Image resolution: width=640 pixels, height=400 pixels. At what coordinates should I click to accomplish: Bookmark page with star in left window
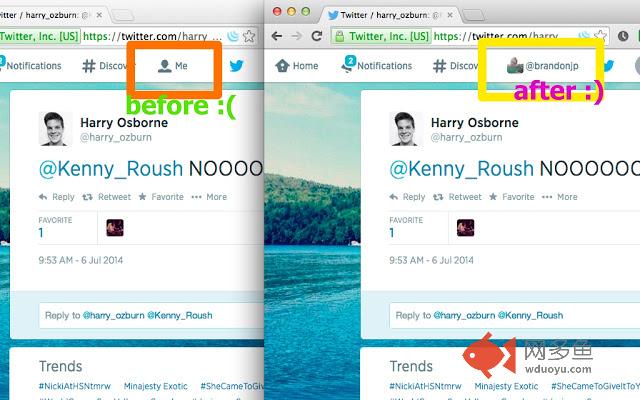pyautogui.click(x=249, y=36)
